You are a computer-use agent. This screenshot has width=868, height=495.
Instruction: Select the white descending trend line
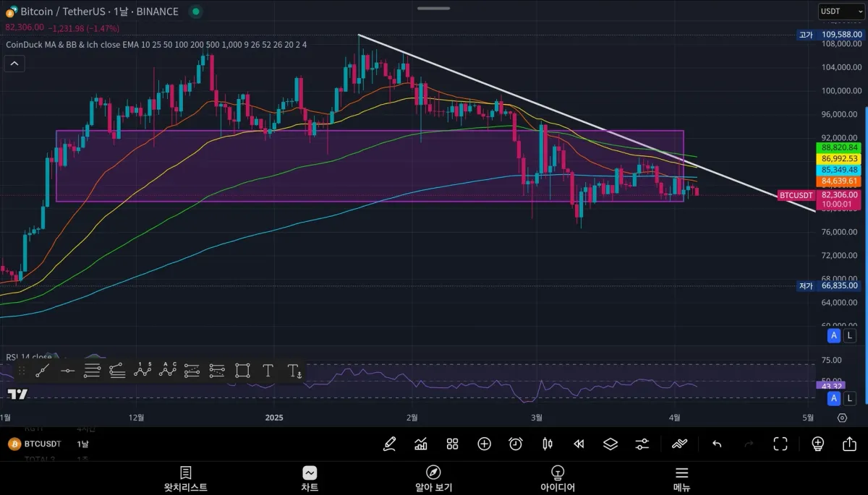586,123
